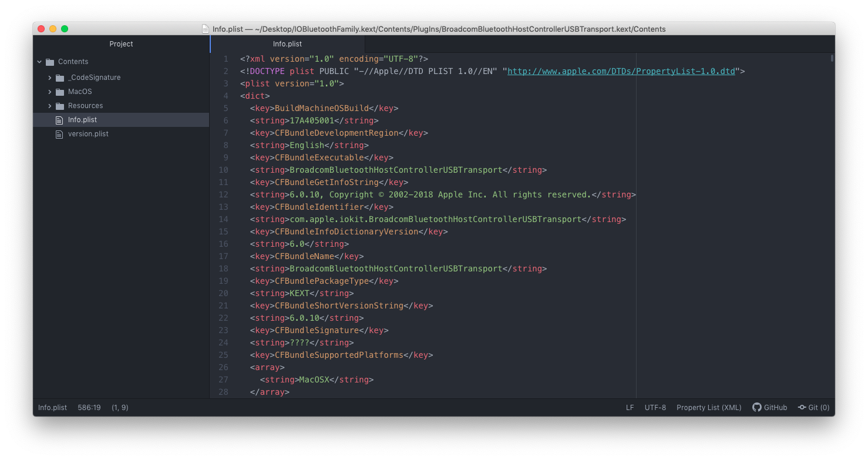Click the GitHub octocat icon in status bar

point(757,407)
